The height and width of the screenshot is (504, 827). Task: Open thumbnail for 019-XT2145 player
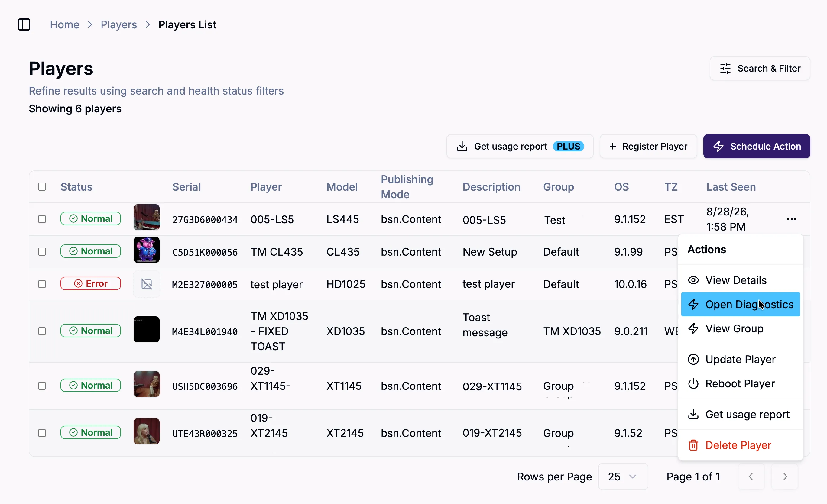[x=146, y=431]
